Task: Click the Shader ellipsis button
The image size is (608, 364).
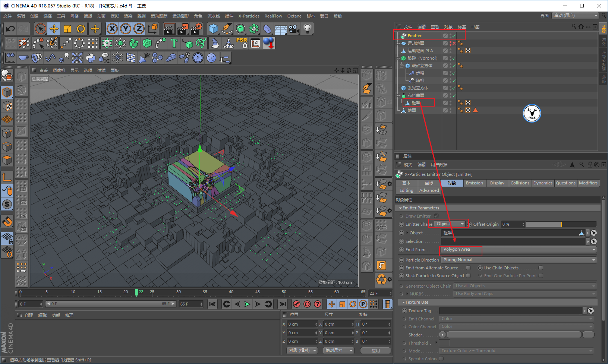Action: click(588, 335)
